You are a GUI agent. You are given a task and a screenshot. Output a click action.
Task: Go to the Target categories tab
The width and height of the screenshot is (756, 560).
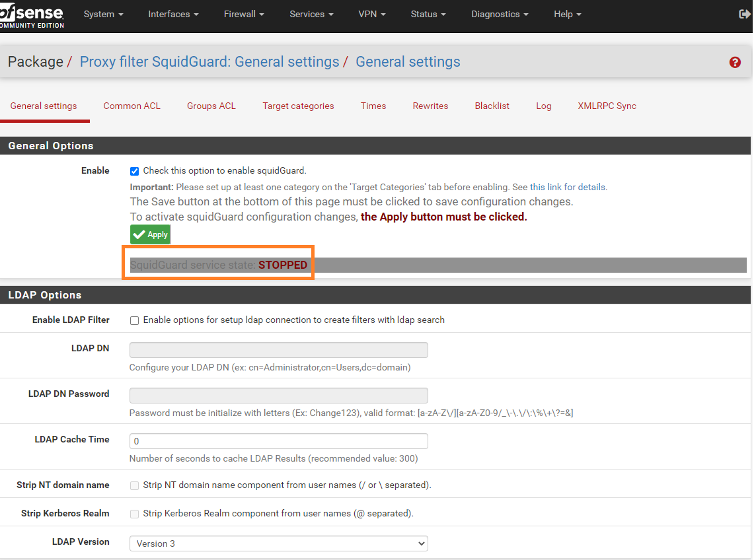[x=298, y=106]
